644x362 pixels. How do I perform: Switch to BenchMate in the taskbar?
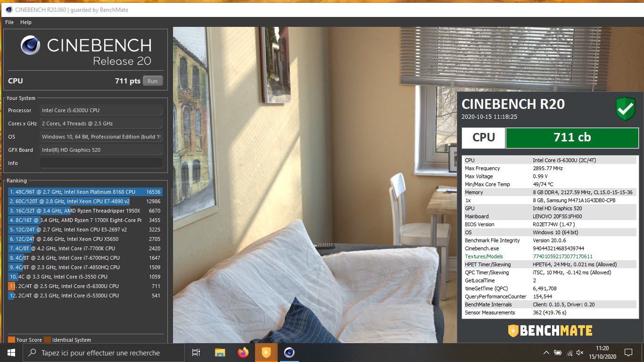(x=266, y=353)
